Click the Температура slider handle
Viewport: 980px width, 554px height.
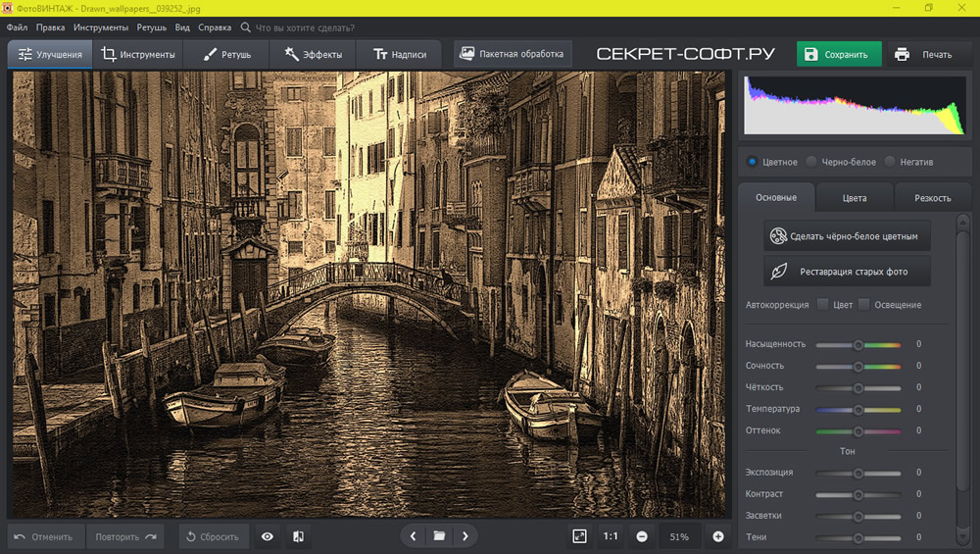pyautogui.click(x=858, y=410)
